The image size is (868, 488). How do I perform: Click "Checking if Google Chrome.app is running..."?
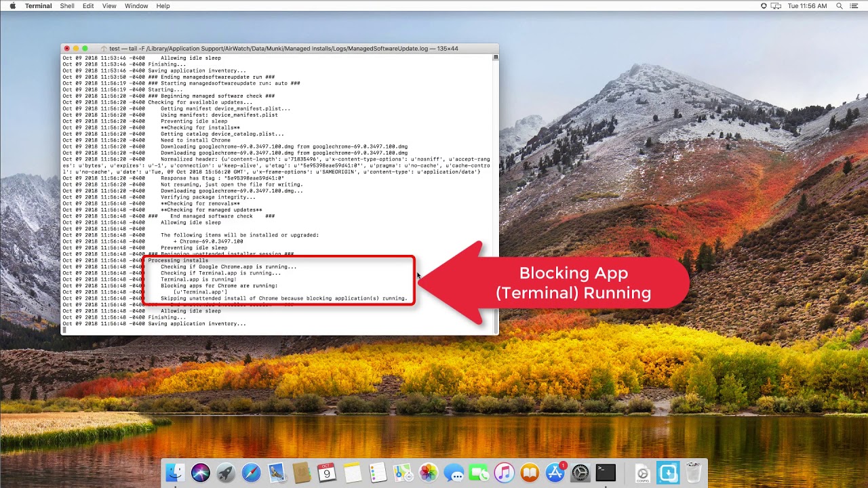229,266
